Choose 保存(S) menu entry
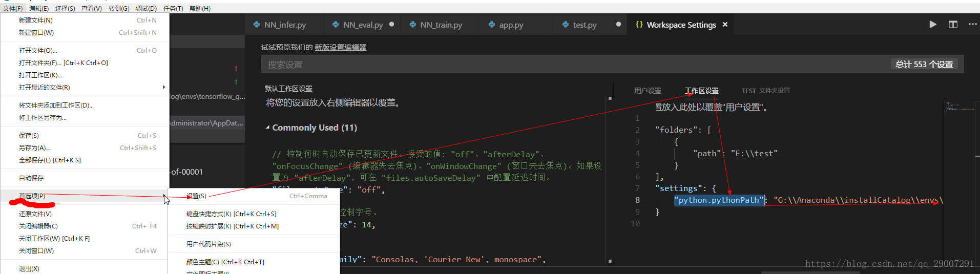 [85, 135]
